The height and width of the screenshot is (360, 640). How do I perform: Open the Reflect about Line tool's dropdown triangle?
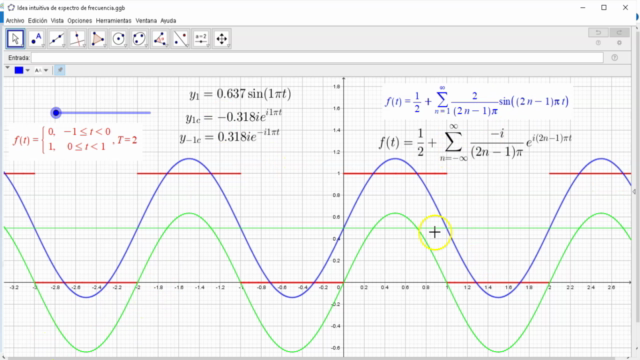tap(187, 46)
